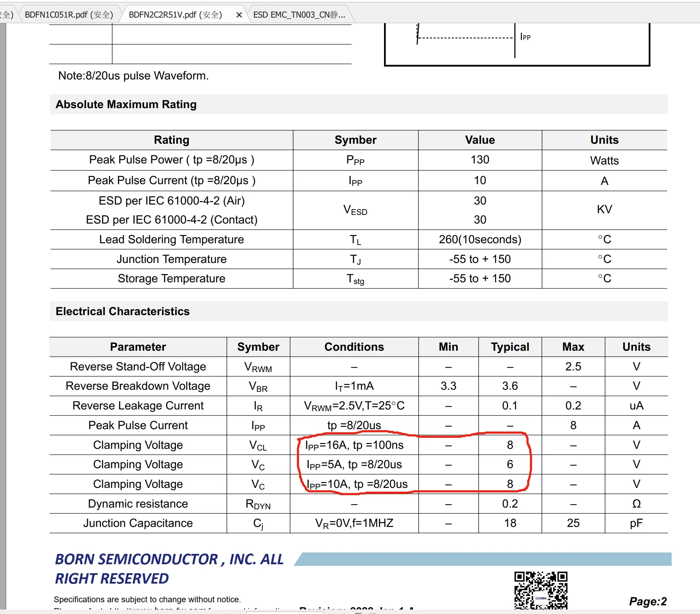The height and width of the screenshot is (614, 700).
Task: Click the 'Electrical Characteristics' heading
Action: tap(123, 311)
